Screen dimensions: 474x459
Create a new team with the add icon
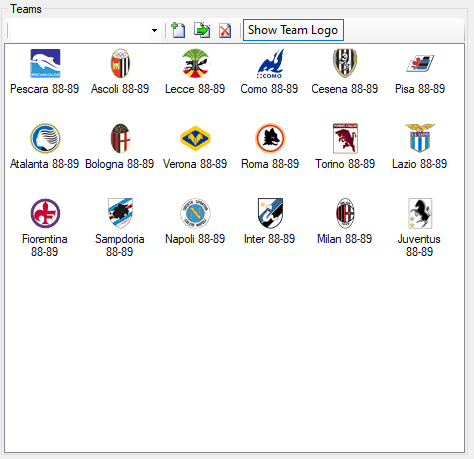click(x=178, y=30)
